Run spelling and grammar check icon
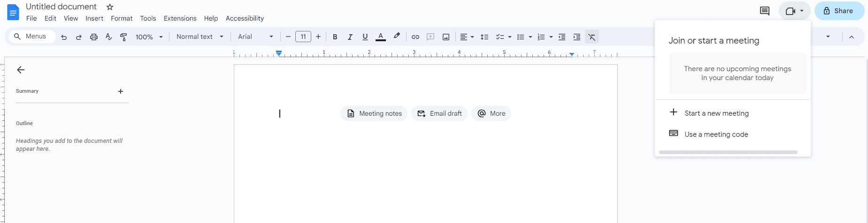The image size is (868, 223). (x=109, y=37)
